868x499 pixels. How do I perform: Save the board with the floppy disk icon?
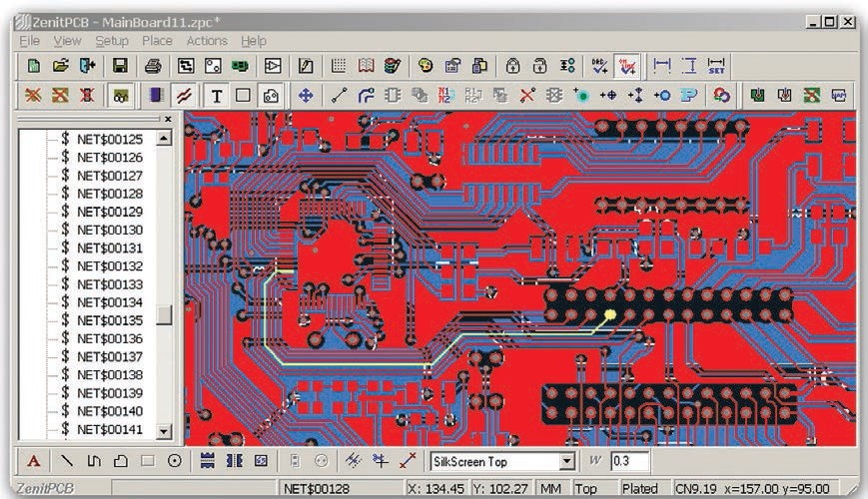120,67
